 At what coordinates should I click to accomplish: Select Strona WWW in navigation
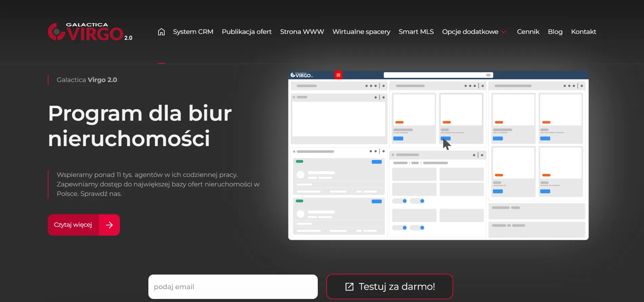point(302,32)
